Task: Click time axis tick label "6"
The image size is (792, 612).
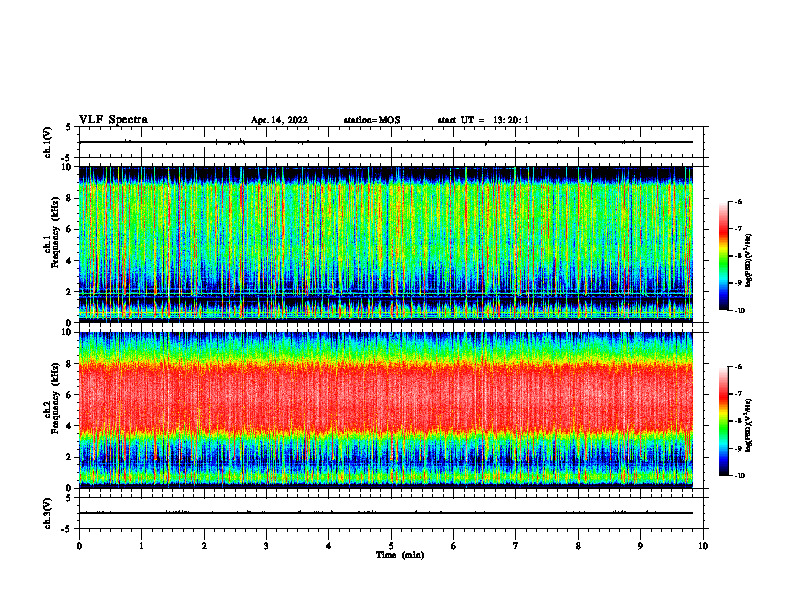Action: [454, 546]
